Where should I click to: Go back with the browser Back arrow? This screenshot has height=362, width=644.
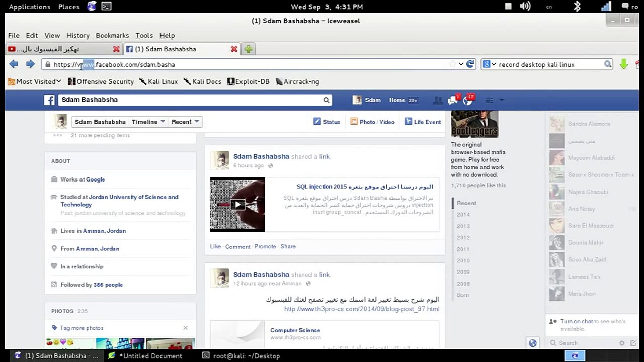click(14, 64)
